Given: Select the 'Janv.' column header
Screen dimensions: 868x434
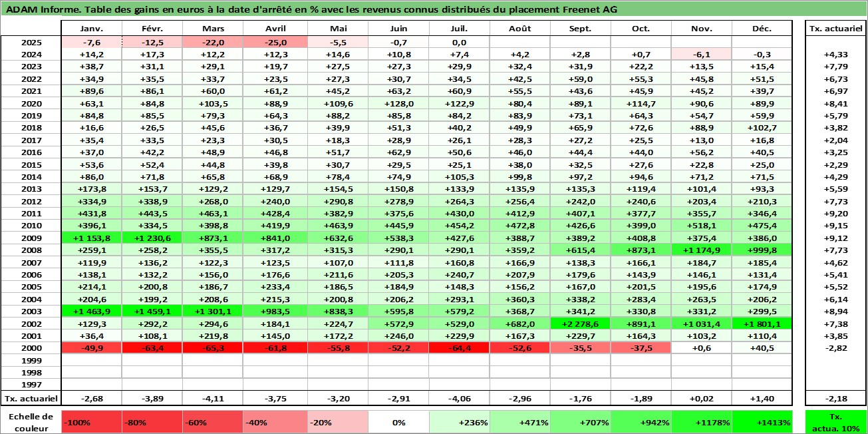Looking at the screenshot, I should pos(91,29).
